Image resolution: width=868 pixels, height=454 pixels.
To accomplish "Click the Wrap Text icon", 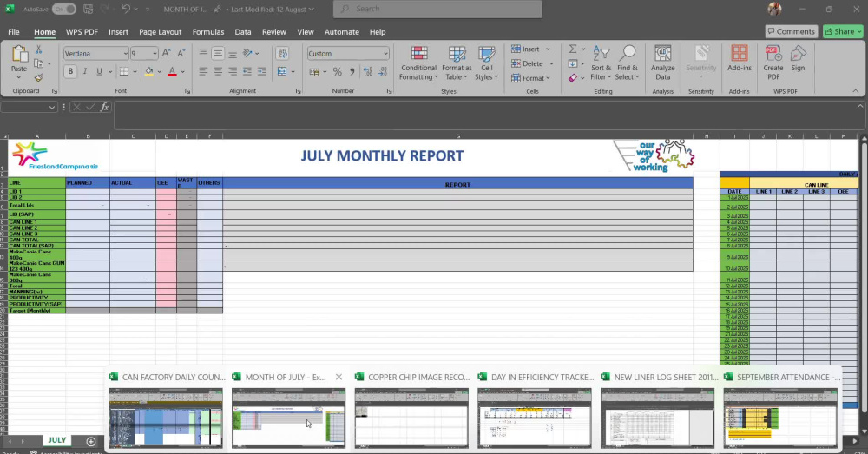I will pos(283,53).
